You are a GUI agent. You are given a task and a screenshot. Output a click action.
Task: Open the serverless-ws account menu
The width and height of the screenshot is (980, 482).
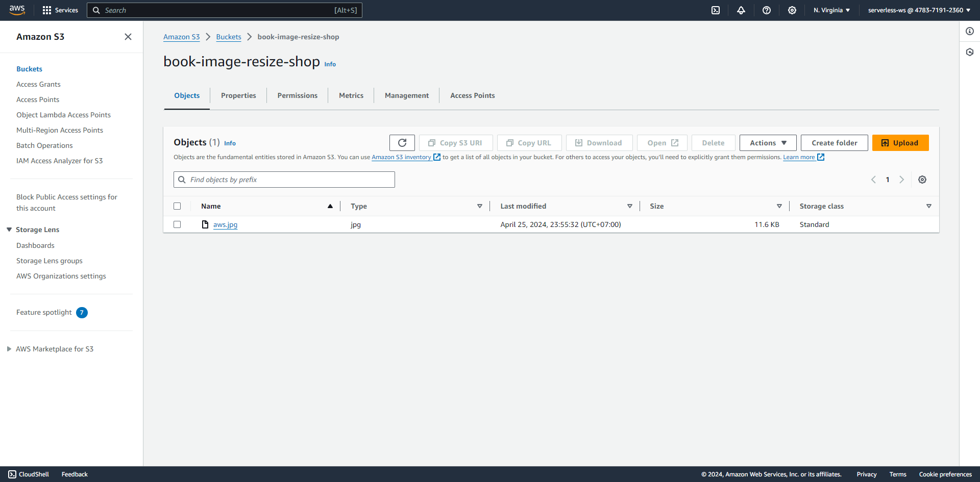pos(919,10)
